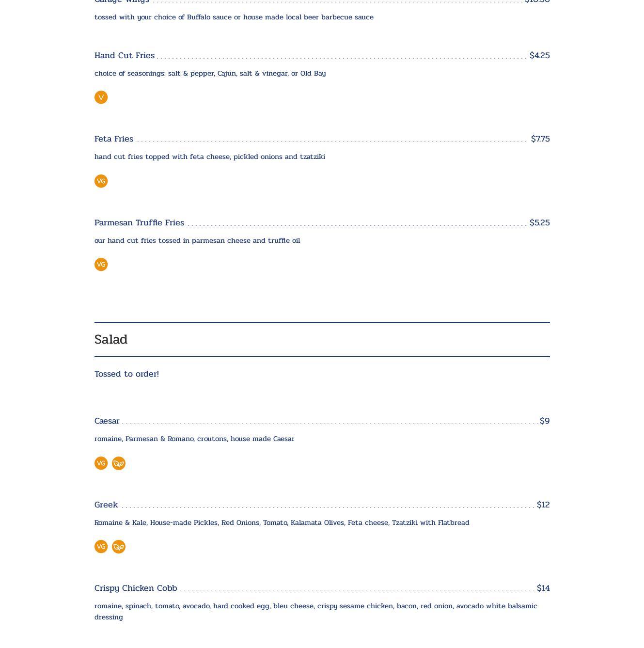Click the Parmesan Truffle Fries title
Image resolution: width=644 pixels, height=648 pixels.
[x=139, y=223]
